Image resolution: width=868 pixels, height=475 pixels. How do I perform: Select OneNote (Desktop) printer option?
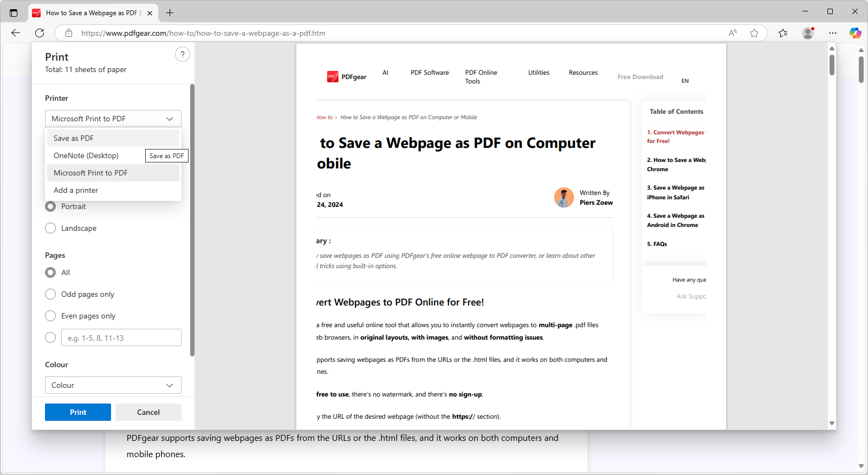coord(86,155)
